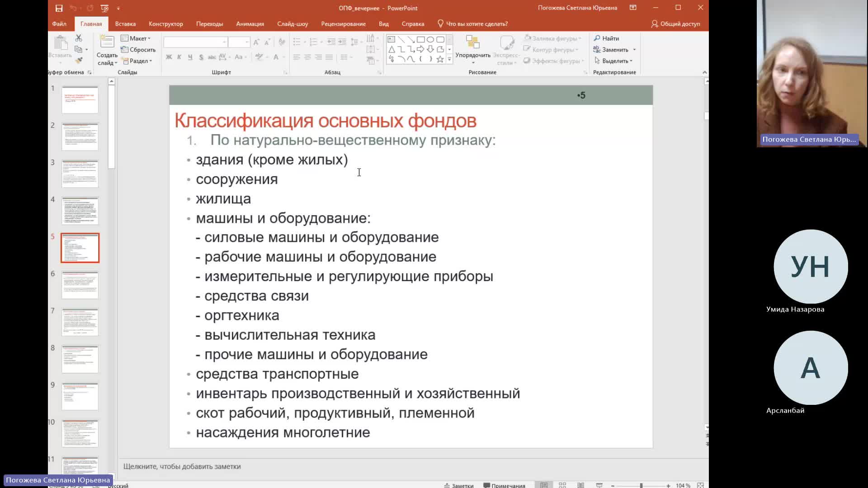The image size is (868, 488).
Task: Increase font size with the larger A icon
Action: tap(256, 42)
